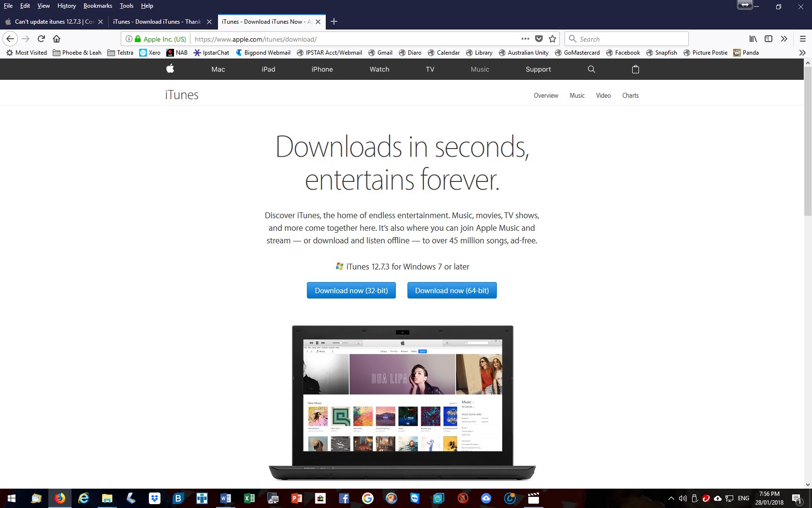Click the iTunes laptop screenshot image

point(402,403)
